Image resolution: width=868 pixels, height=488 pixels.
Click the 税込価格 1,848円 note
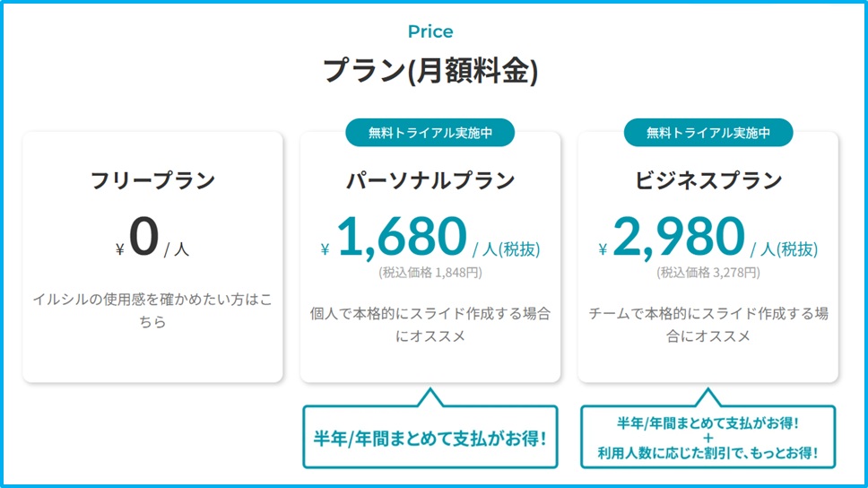[x=430, y=273]
